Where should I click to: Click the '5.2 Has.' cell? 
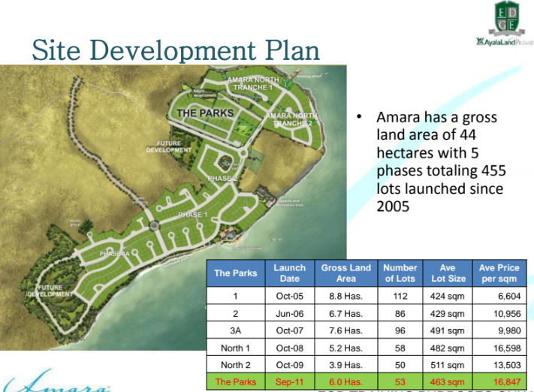(346, 348)
